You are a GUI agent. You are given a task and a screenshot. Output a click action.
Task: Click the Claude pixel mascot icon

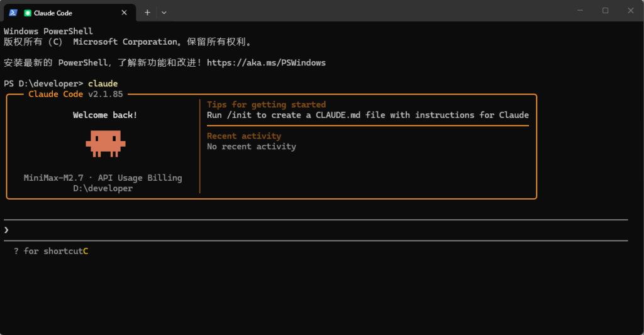coord(105,144)
